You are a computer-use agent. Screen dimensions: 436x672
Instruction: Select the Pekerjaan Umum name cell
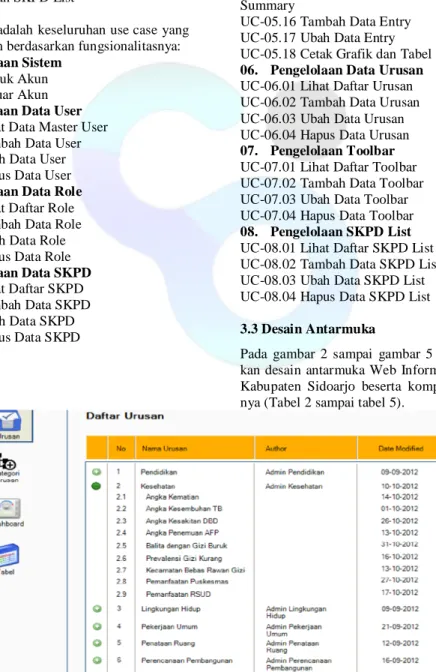[169, 627]
